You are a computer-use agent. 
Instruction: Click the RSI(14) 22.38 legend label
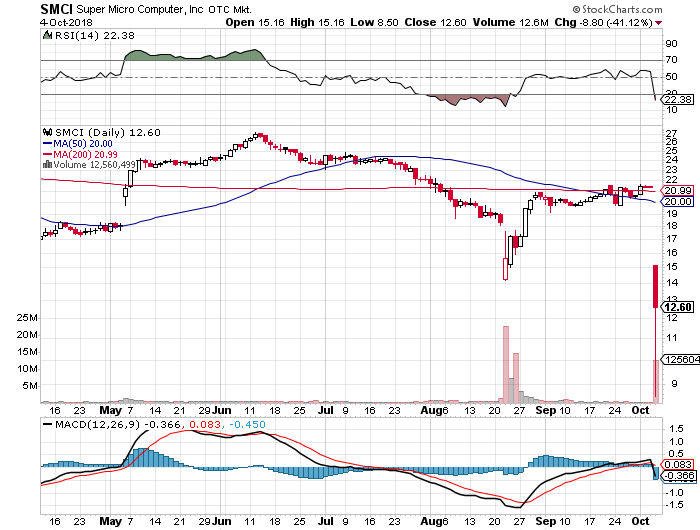95,35
